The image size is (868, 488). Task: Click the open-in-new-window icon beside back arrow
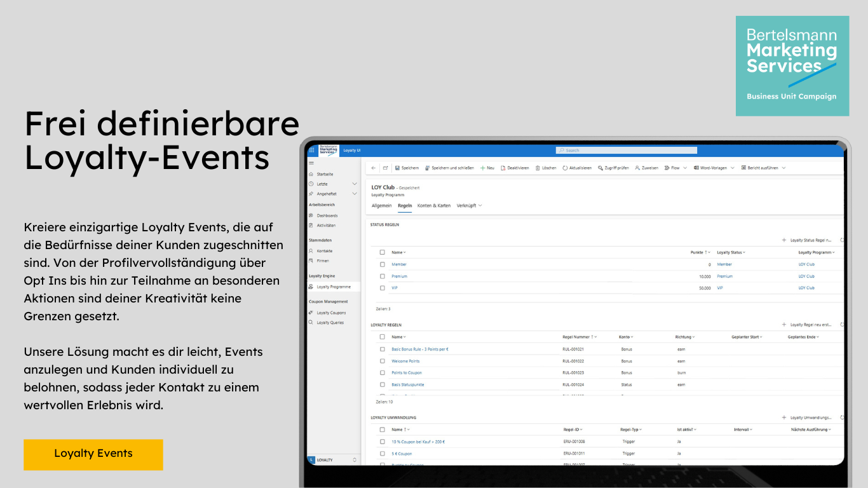(x=385, y=168)
